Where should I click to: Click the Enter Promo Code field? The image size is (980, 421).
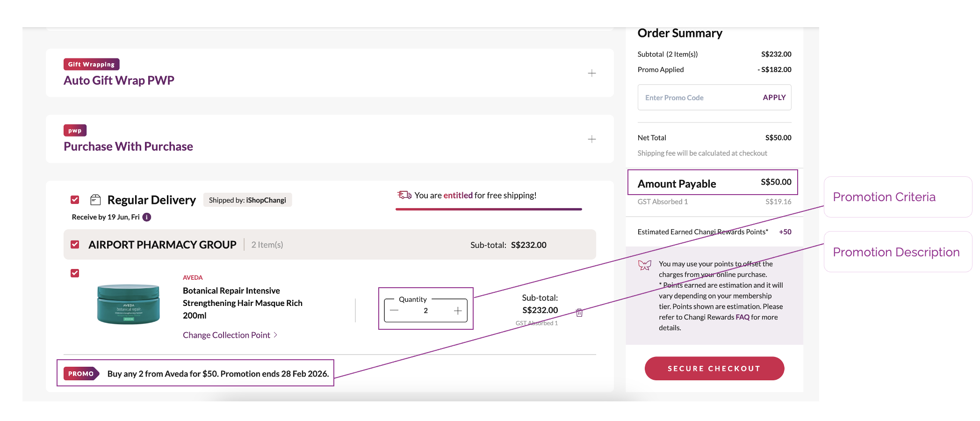pos(697,97)
